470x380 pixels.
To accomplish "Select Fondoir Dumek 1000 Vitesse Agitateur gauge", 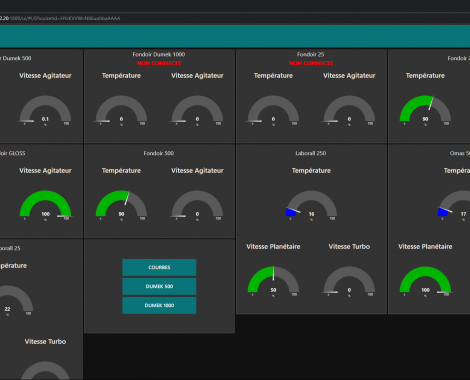I will point(197,111).
